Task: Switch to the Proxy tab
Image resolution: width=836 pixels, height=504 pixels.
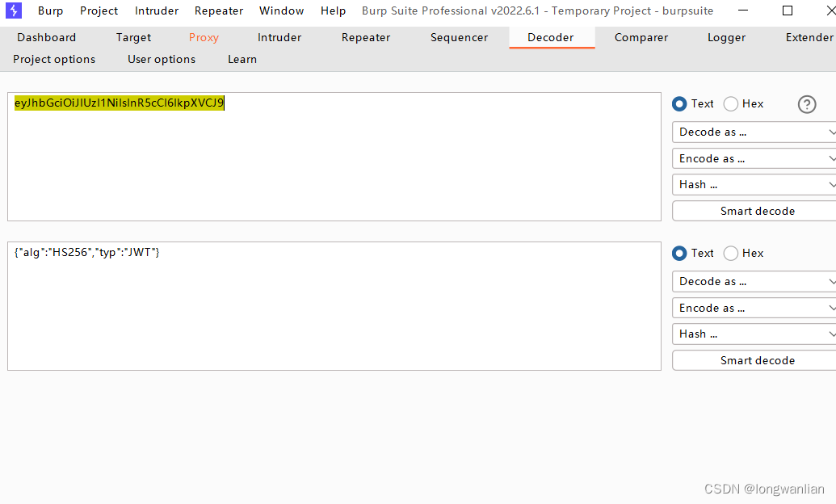Action: (x=203, y=37)
